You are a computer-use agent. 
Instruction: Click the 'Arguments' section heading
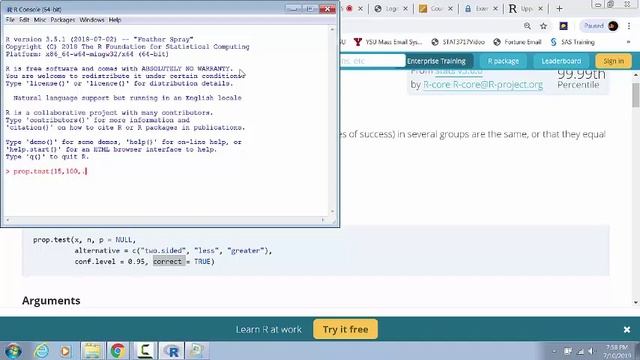tap(51, 301)
